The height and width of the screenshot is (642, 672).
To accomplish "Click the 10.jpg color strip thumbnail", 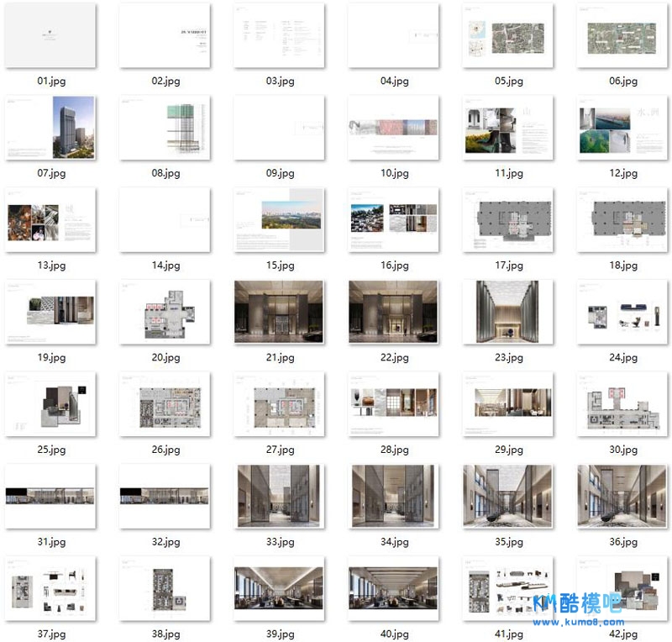I will [x=394, y=128].
